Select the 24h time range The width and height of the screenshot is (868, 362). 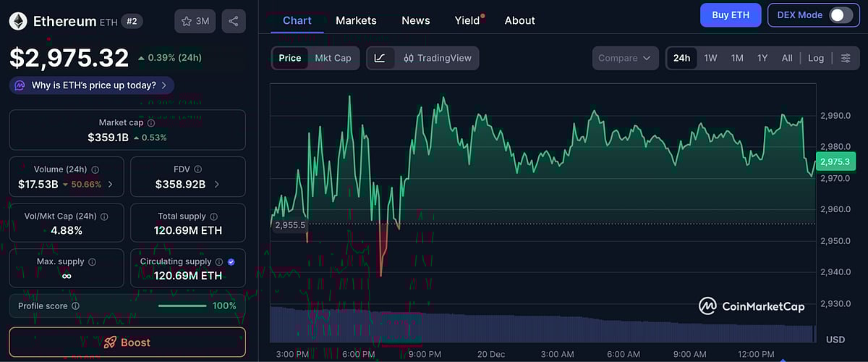click(x=681, y=58)
